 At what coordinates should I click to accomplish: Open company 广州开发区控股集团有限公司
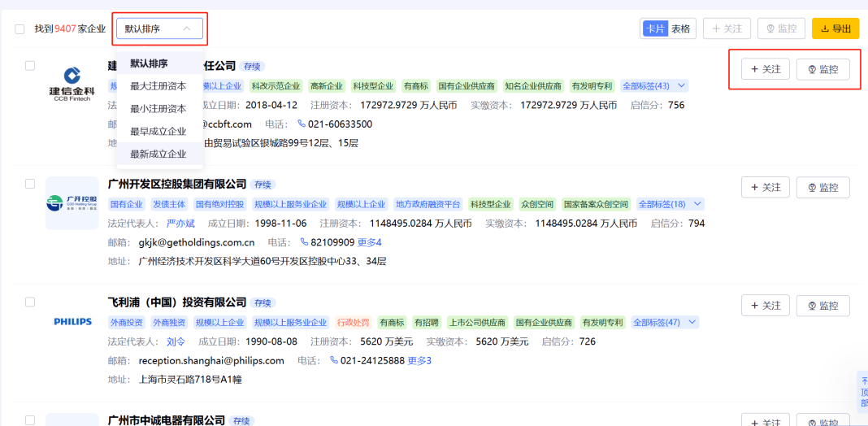click(176, 184)
